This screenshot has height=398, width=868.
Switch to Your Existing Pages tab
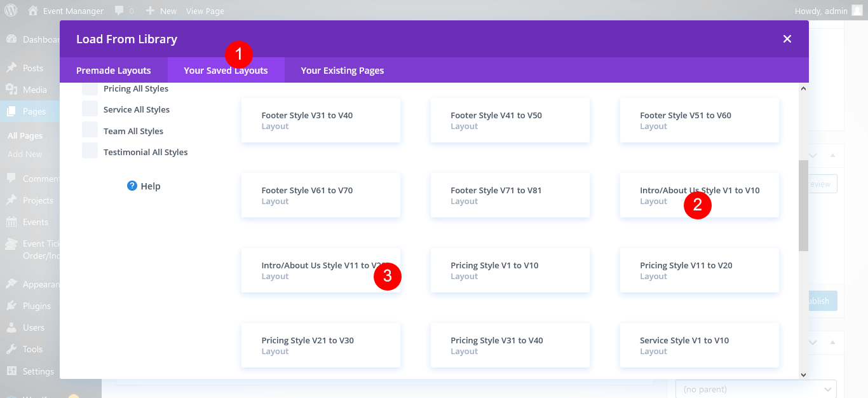coord(342,70)
